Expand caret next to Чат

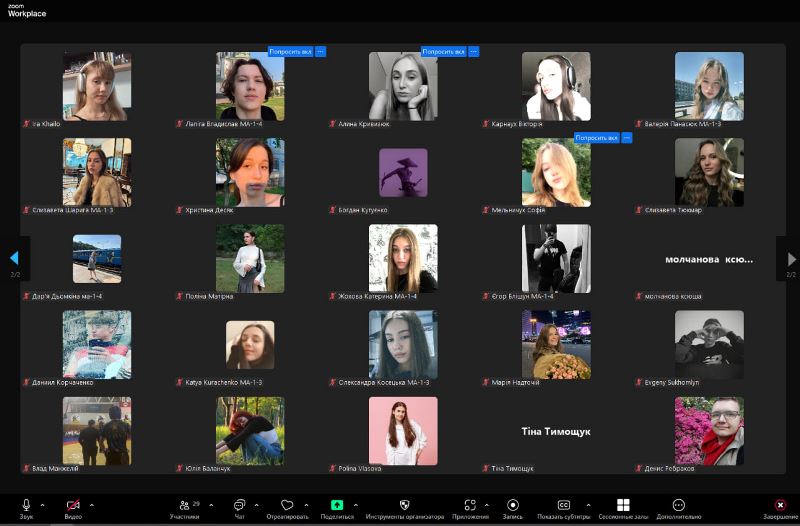[x=257, y=505]
